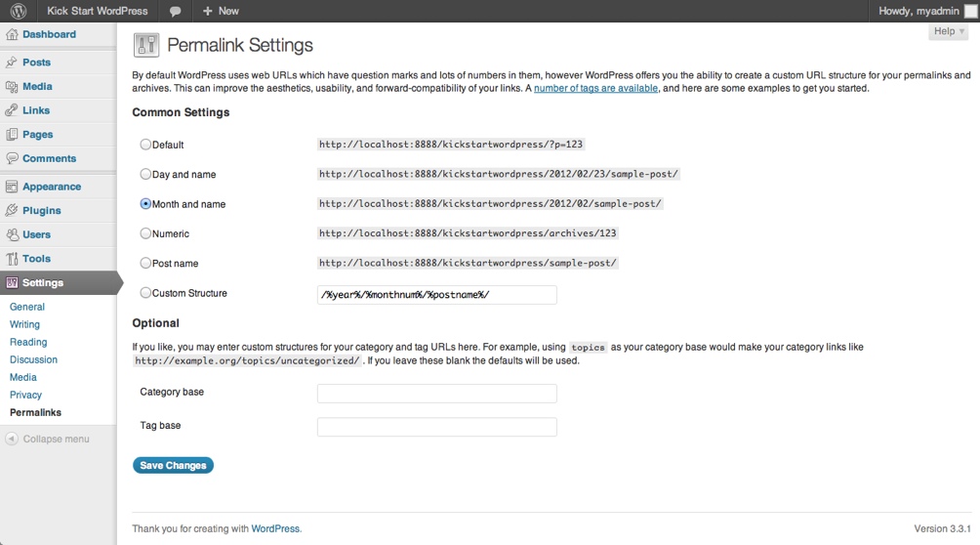980x545 pixels.
Task: Expand the Help dropdown tab
Action: [948, 31]
